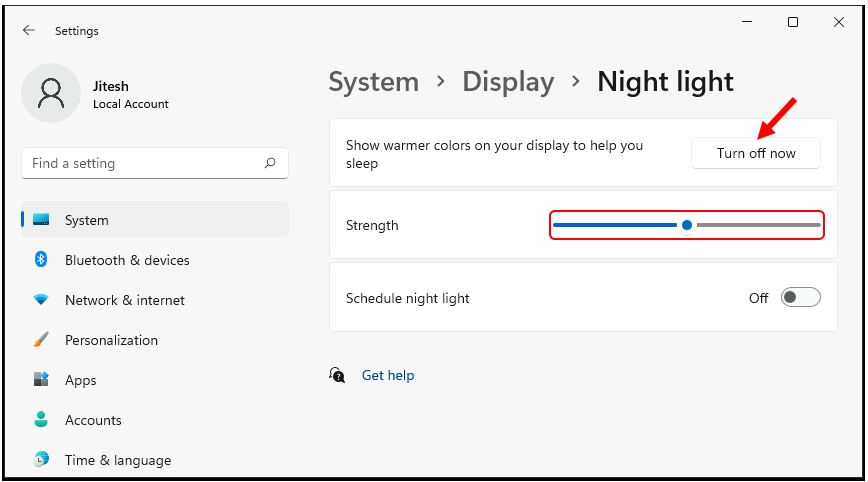This screenshot has height=482, width=868.
Task: Click the Network wifi icon
Action: pyautogui.click(x=41, y=300)
